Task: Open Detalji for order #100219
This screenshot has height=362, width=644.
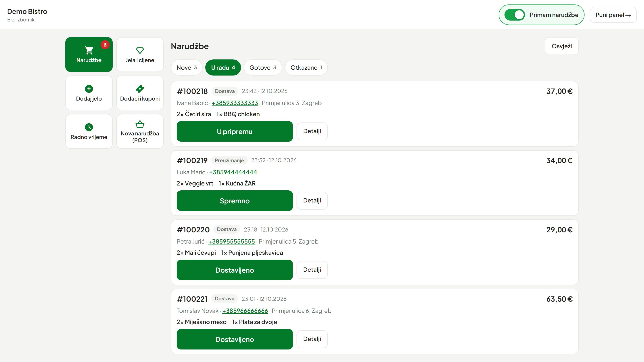Action: point(312,200)
